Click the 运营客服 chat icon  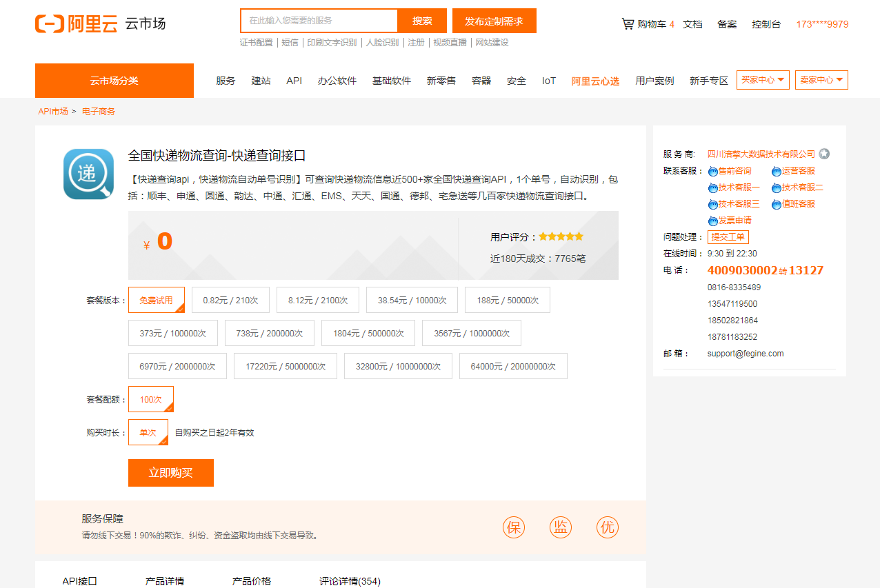tap(777, 172)
